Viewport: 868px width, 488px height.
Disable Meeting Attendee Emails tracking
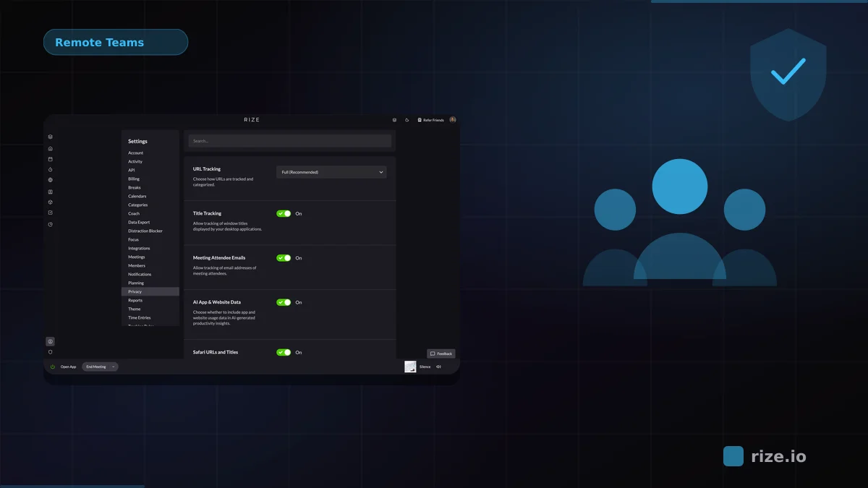tap(285, 258)
